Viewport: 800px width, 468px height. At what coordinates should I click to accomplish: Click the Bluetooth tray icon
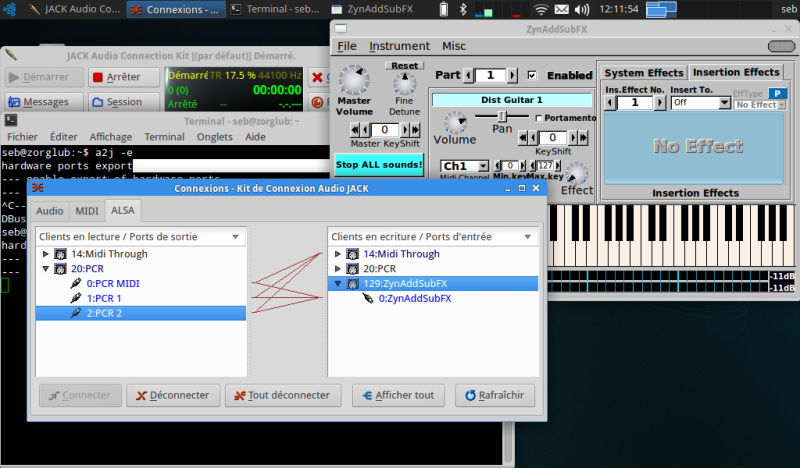click(463, 9)
